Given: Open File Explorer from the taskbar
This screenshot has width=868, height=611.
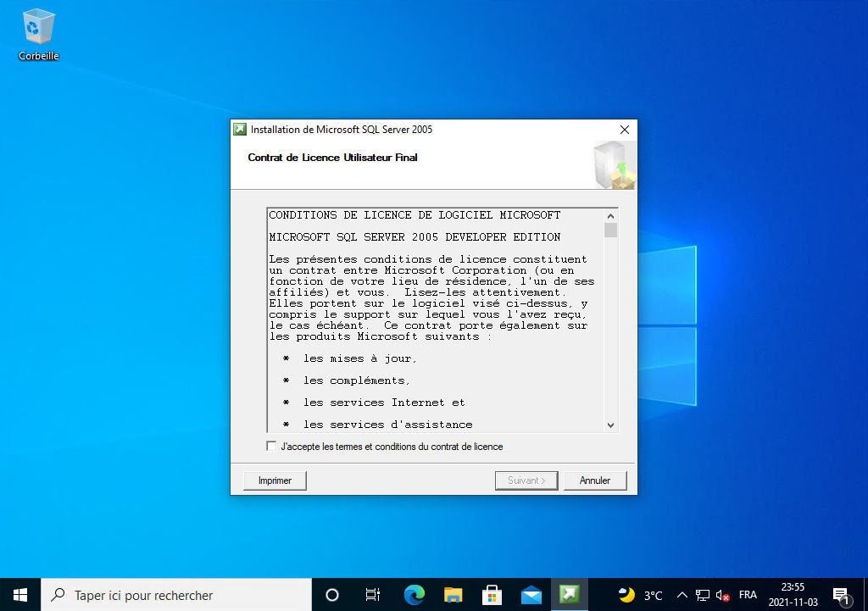Looking at the screenshot, I should 453,595.
